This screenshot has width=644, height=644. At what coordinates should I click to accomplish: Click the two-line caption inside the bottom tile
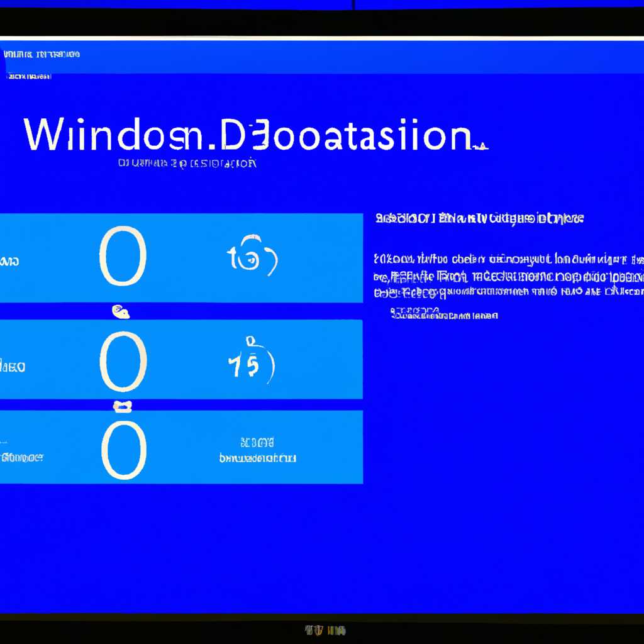pos(257,450)
